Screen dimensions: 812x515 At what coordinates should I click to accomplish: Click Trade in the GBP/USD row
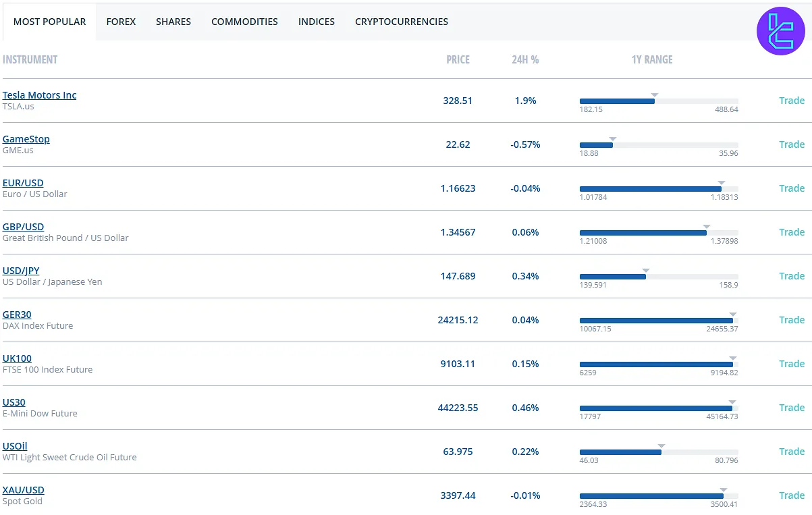coord(792,232)
